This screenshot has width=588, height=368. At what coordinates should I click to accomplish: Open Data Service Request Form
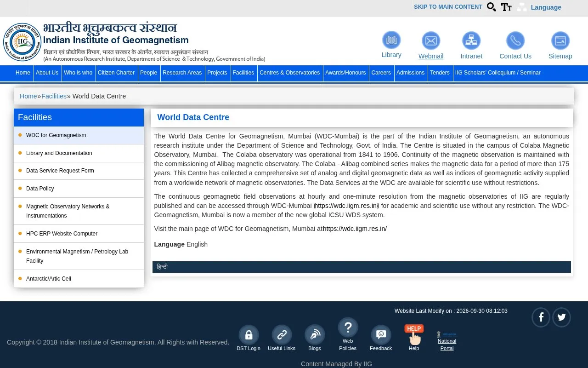click(79, 171)
